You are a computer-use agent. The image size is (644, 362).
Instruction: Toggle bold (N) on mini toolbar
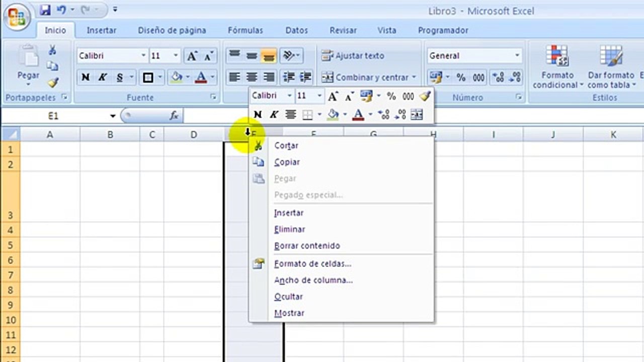[258, 115]
